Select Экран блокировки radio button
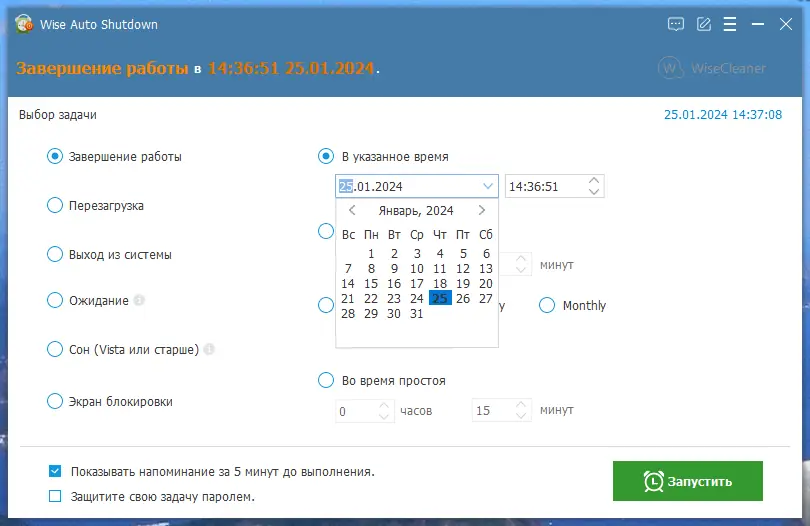The image size is (810, 526). (55, 401)
